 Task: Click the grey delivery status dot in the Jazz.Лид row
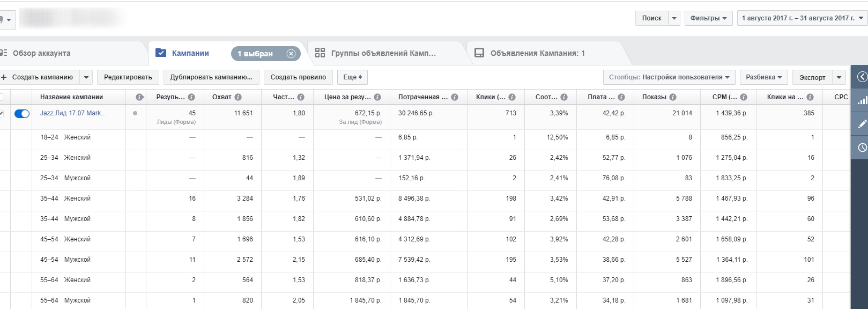point(135,113)
